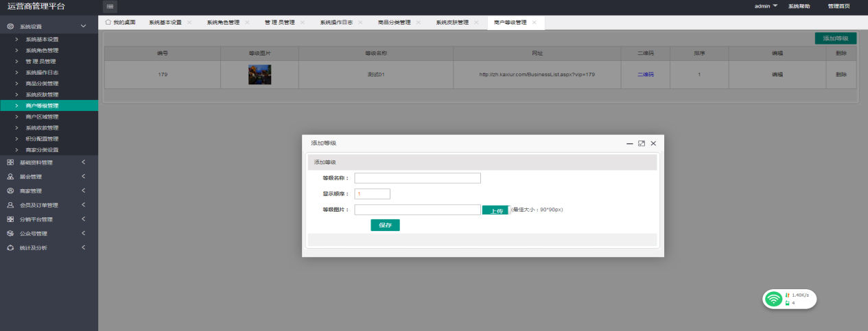868x331 pixels.
Task: Click the 等级名称 input field
Action: tap(417, 178)
